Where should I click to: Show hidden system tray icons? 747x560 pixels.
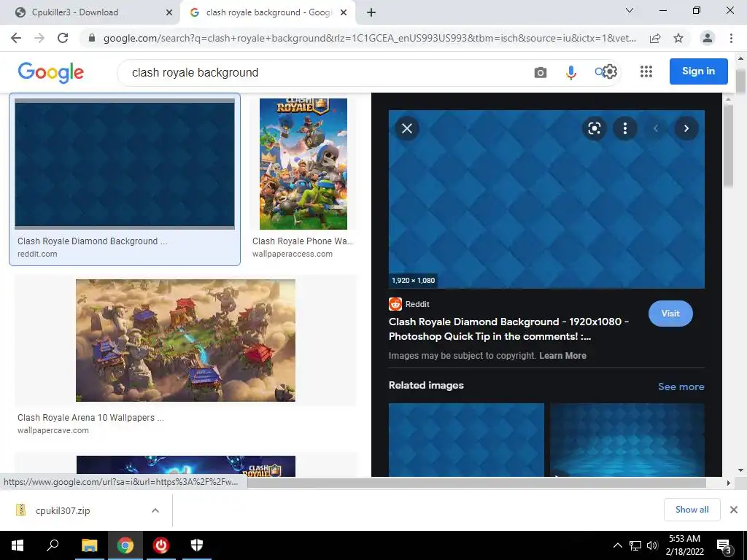617,545
